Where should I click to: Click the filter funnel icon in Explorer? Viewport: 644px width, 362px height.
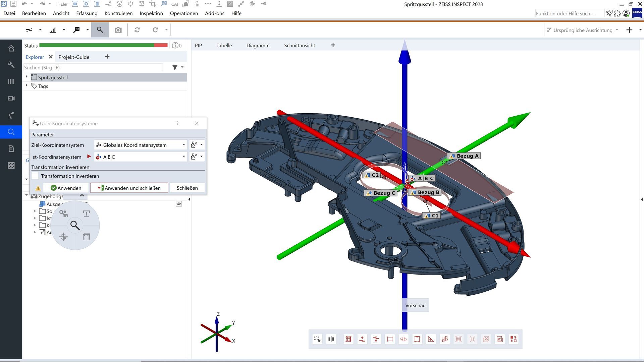175,67
